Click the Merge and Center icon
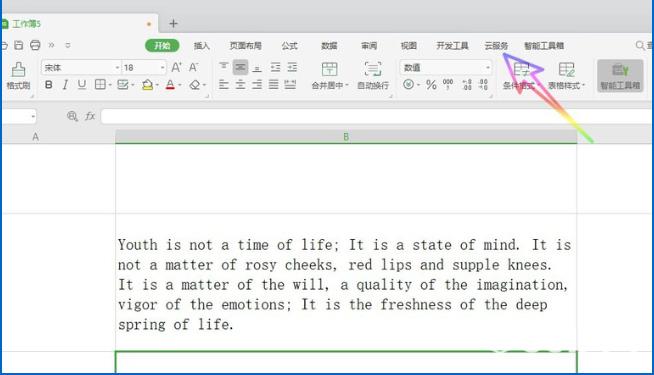The image size is (654, 375). pos(329,69)
